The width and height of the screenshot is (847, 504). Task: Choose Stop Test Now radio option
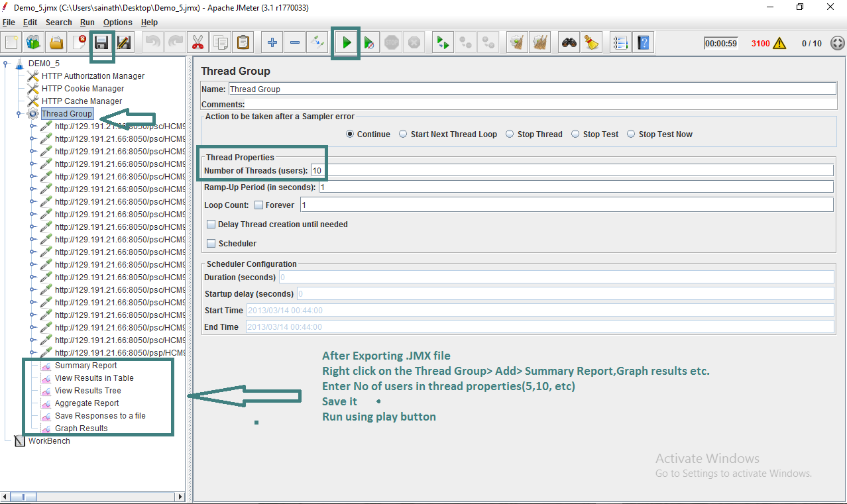pyautogui.click(x=631, y=134)
